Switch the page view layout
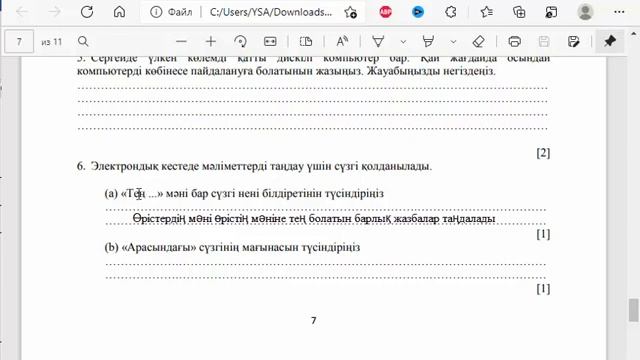640x360 pixels. tap(306, 41)
